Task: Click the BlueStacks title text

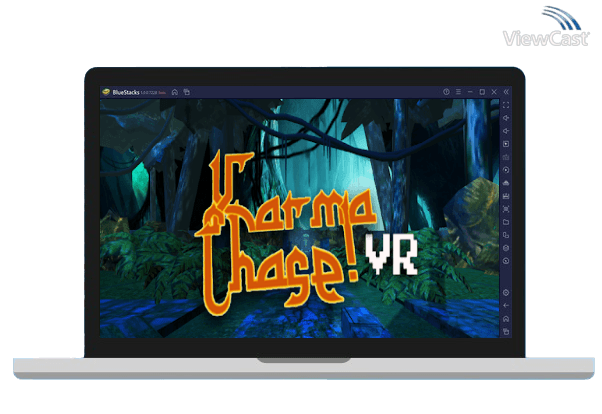Action: [x=126, y=92]
